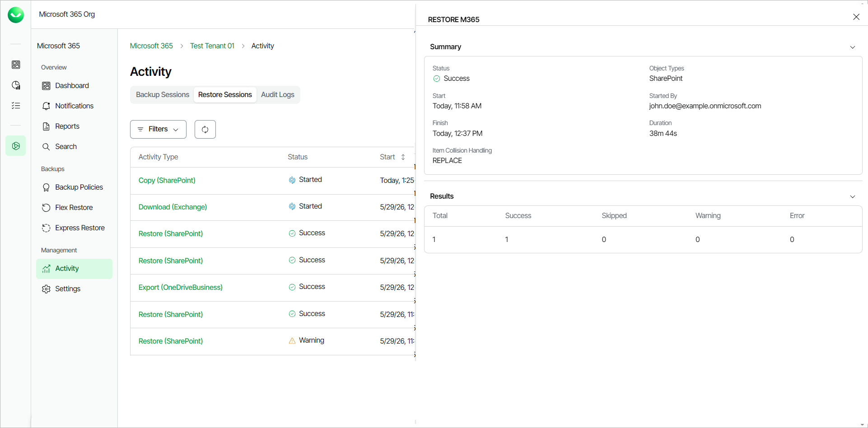Click the Notifications bell icon

click(46, 106)
